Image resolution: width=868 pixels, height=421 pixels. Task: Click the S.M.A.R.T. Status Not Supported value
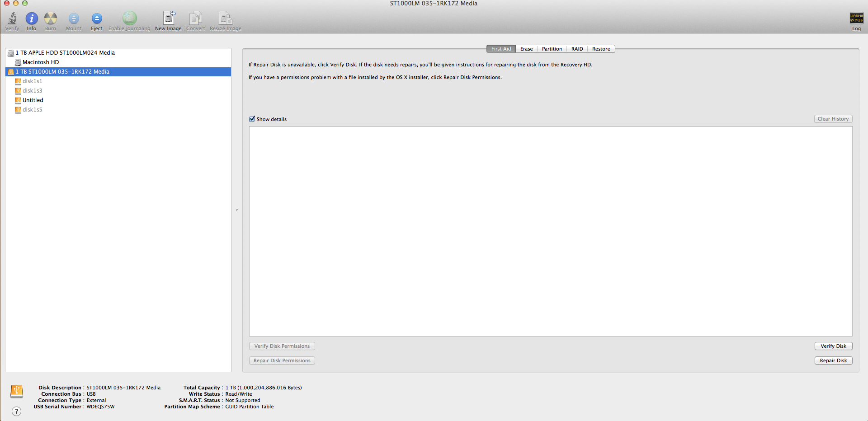[x=243, y=400]
